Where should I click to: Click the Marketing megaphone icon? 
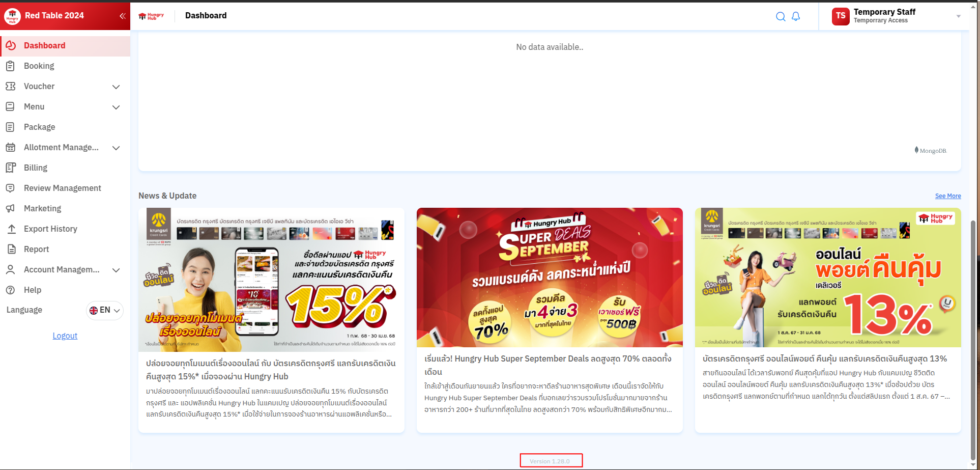coord(10,208)
